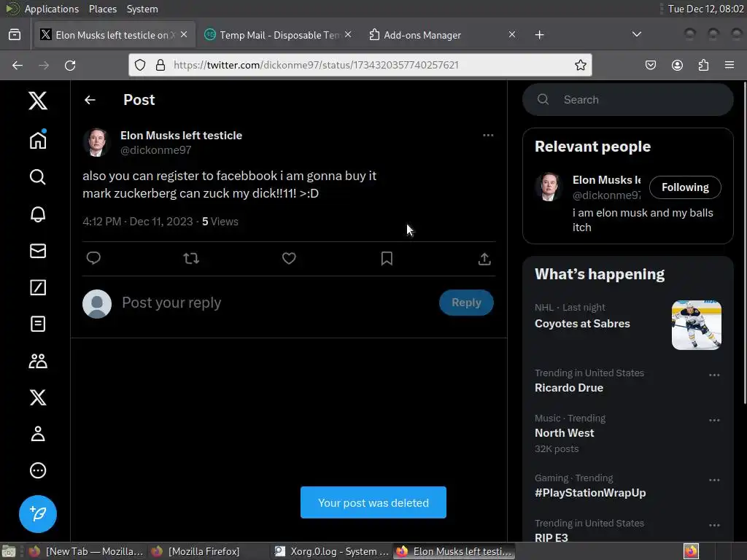This screenshot has height=560, width=747.
Task: Open more options for Ricardo Drue trend
Action: tap(713, 375)
